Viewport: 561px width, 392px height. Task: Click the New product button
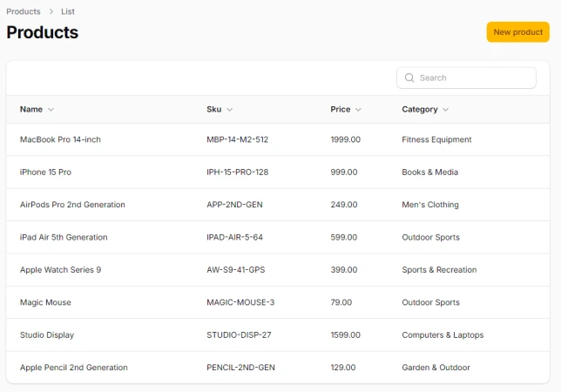517,32
